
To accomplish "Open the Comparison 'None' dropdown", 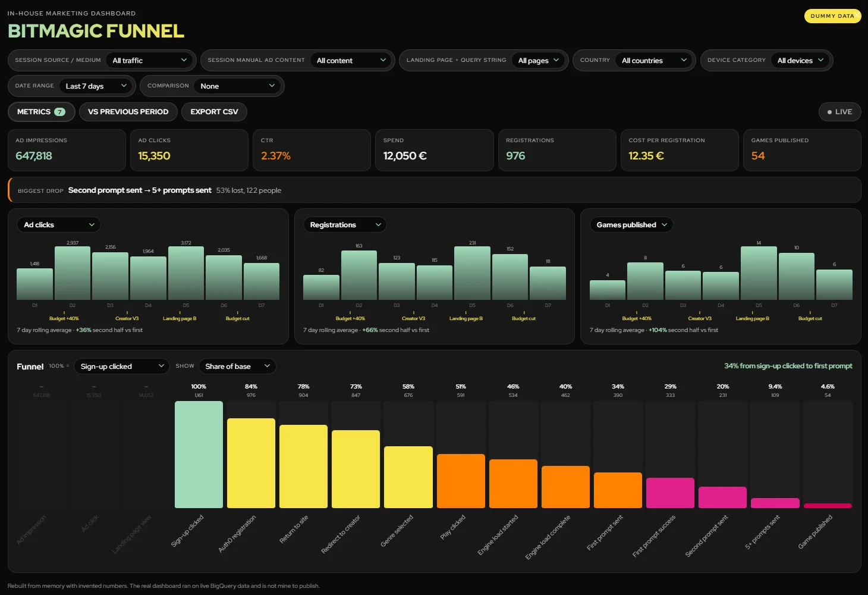I will [238, 86].
